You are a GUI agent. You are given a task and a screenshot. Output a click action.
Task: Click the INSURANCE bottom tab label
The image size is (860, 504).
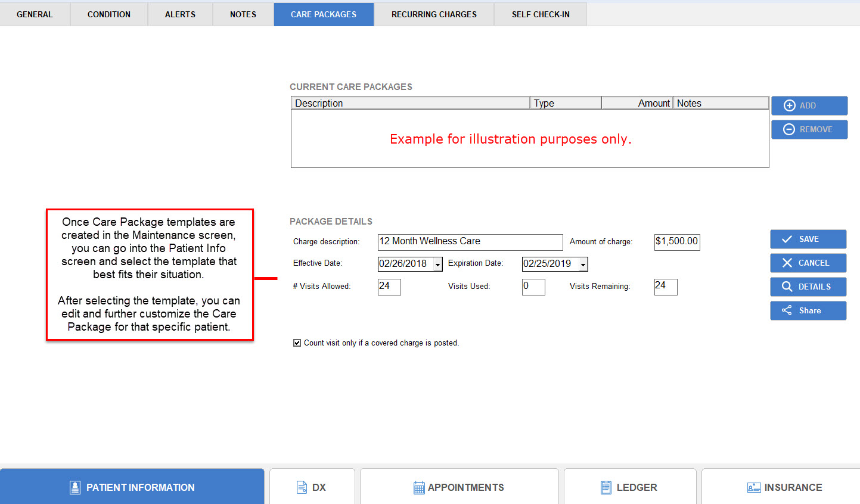coord(793,487)
